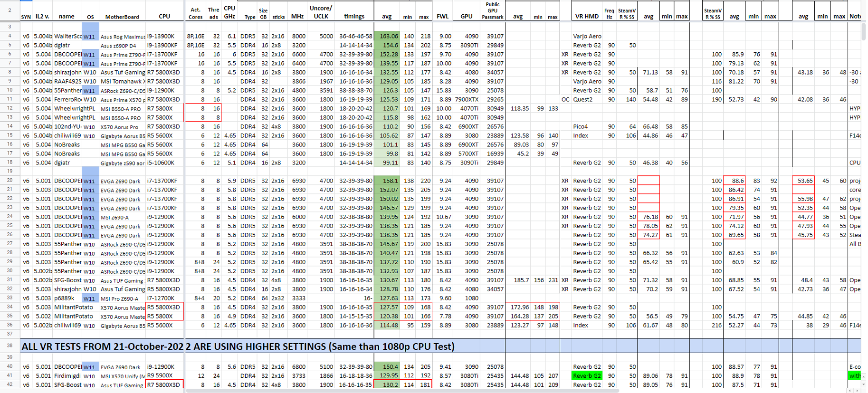Select the "WallterSco" name cell
The height and width of the screenshot is (393, 868).
pyautogui.click(x=67, y=36)
